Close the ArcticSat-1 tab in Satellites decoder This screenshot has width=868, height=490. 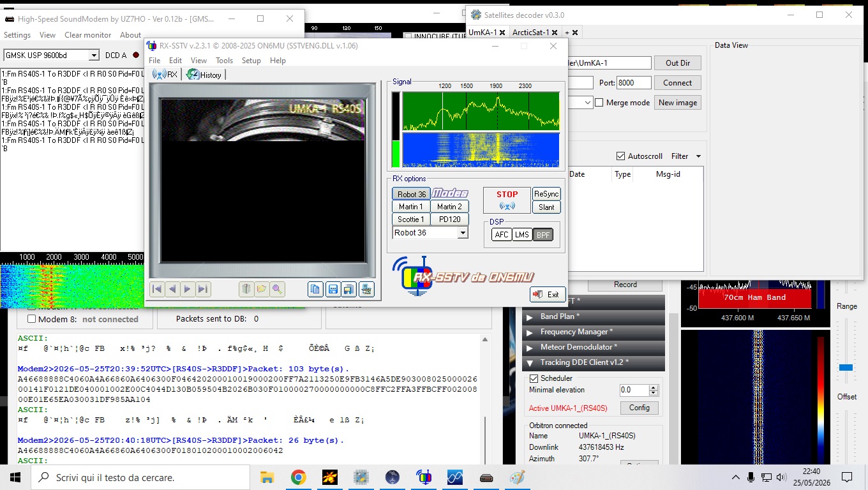coord(555,32)
